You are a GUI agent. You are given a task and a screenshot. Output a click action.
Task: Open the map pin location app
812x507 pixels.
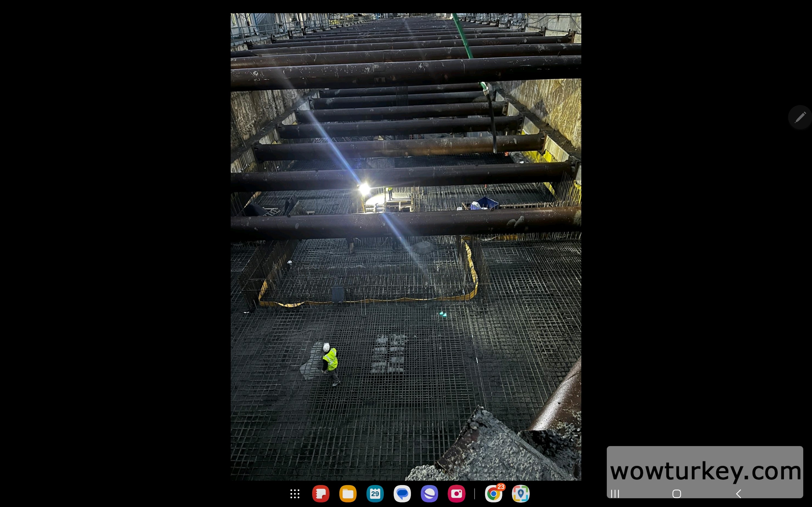[520, 494]
